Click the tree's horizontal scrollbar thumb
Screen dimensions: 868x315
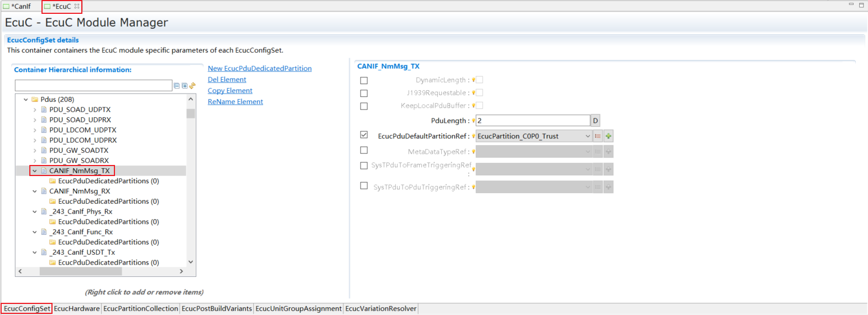pos(81,271)
